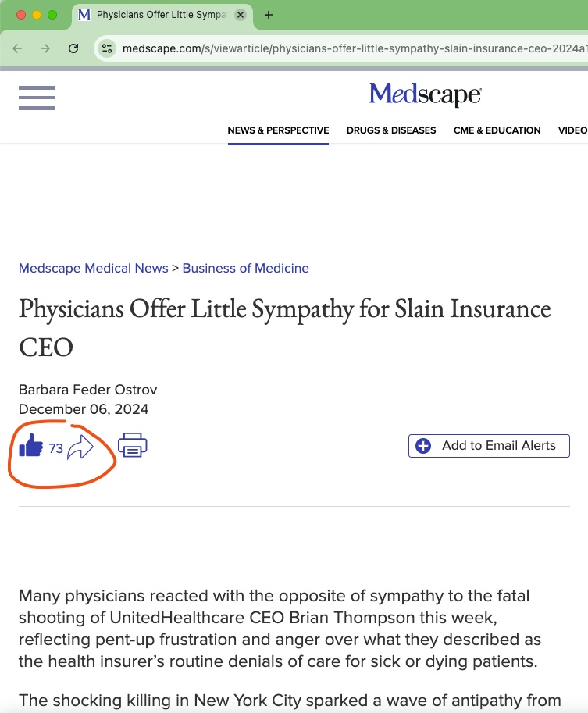Switch to Drugs & Diseases section
Image resolution: width=588 pixels, height=713 pixels.
tap(391, 130)
